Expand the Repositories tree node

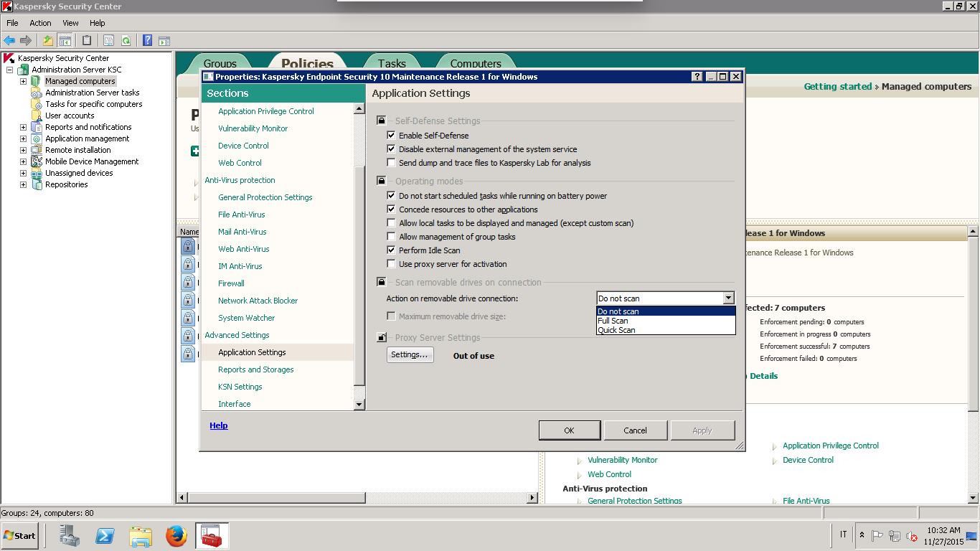point(23,184)
